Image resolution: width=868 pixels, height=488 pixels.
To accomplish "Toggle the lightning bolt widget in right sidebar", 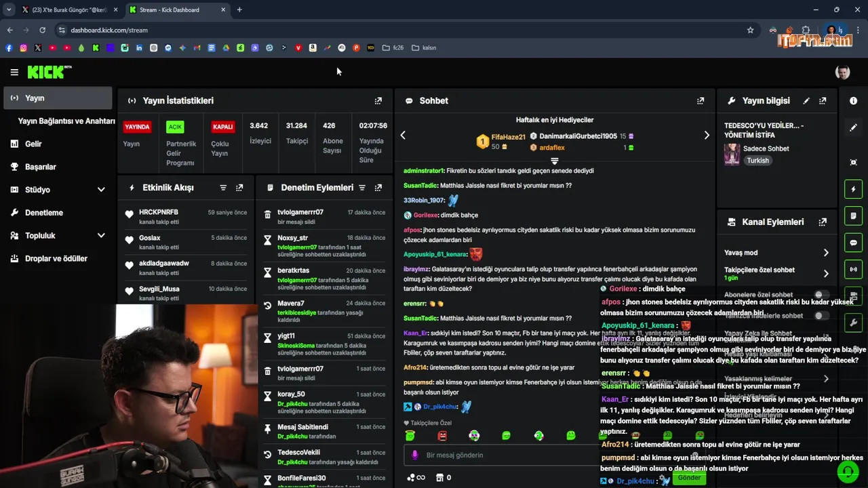I will [x=853, y=189].
